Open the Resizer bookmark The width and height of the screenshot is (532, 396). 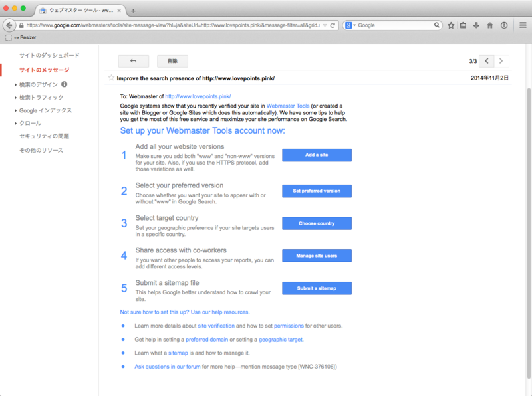click(x=21, y=37)
